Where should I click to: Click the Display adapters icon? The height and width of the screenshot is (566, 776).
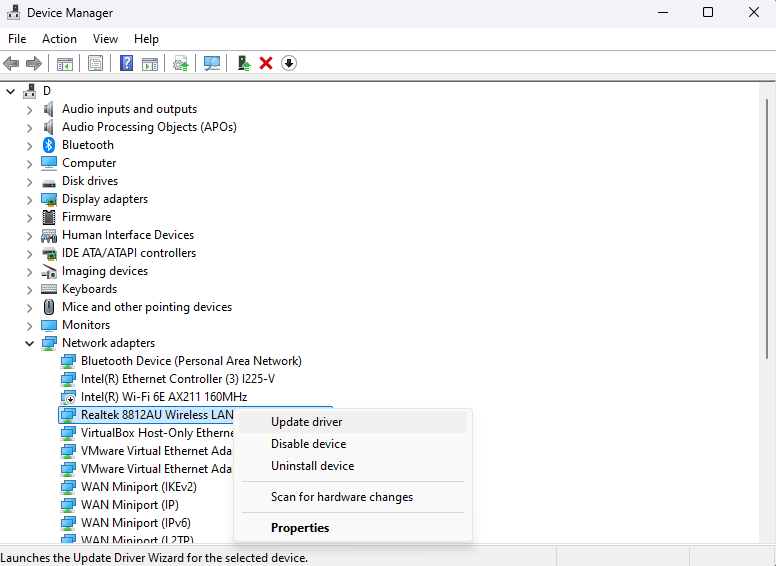(x=48, y=199)
